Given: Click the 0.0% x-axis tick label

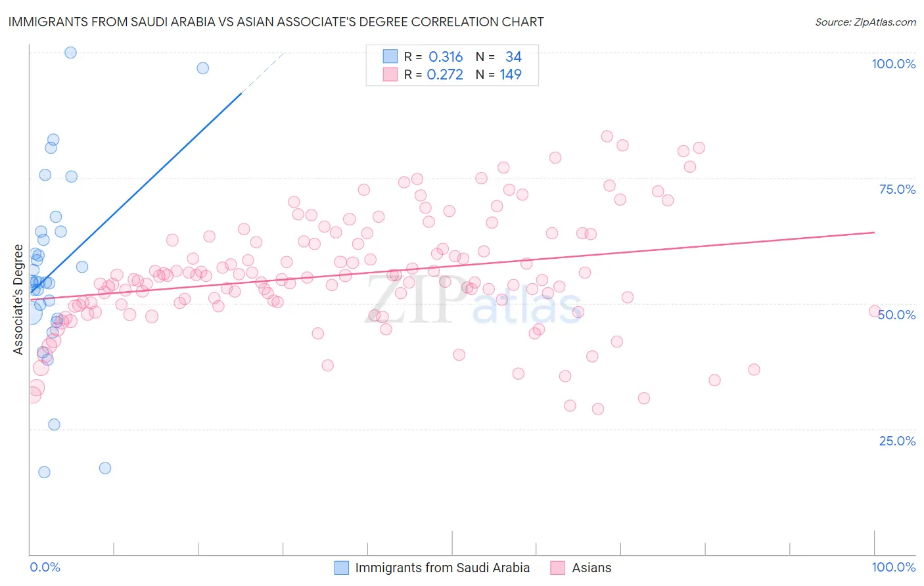Looking at the screenshot, I should click(45, 567).
